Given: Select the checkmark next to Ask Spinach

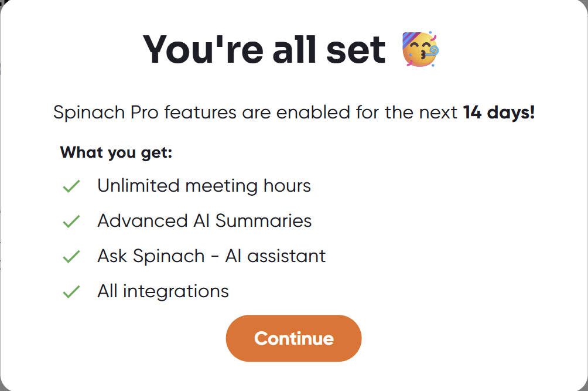Looking at the screenshot, I should pos(71,257).
